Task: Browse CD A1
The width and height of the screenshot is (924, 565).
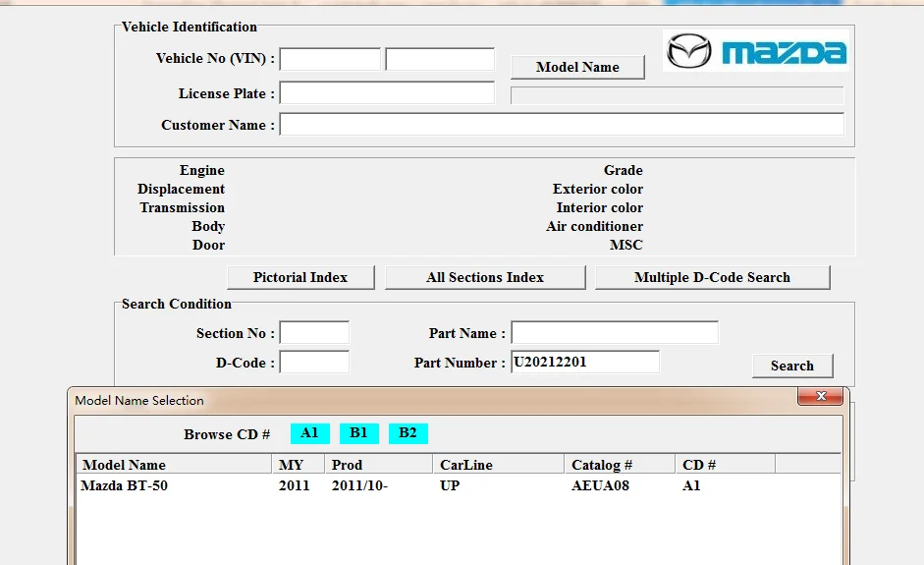Action: click(x=310, y=433)
